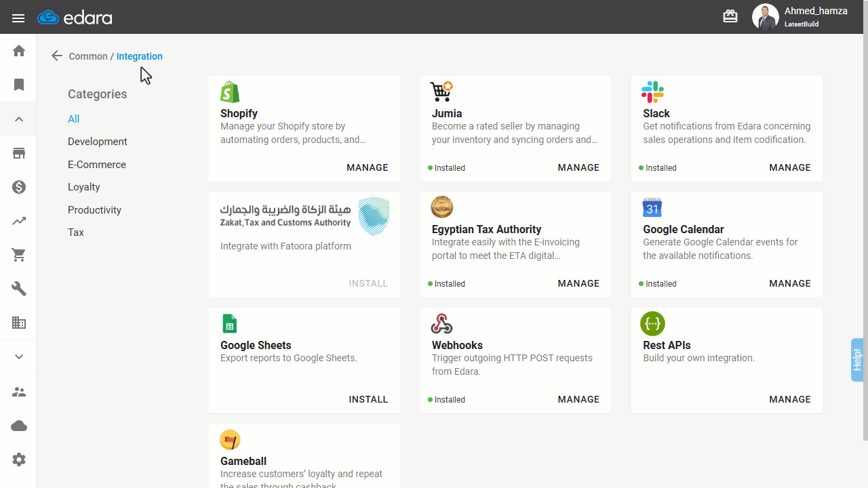Click the Slack logo
868x488 pixels.
tap(652, 91)
